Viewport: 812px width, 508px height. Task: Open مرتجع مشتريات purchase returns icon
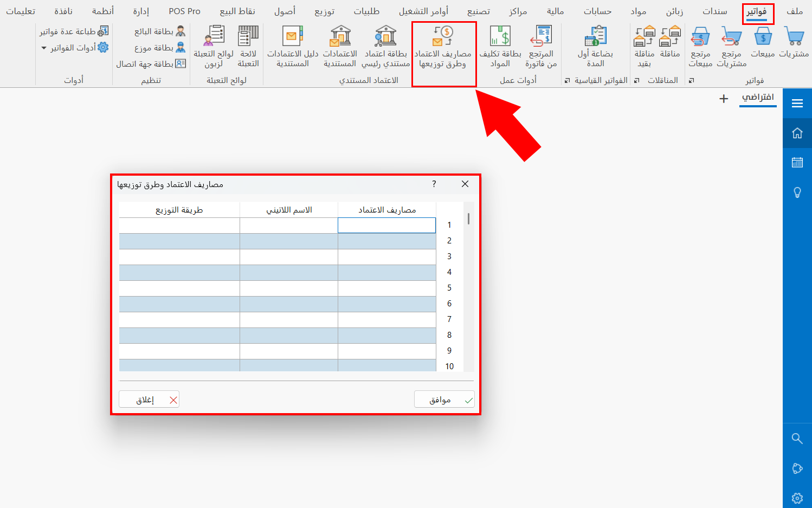732,47
